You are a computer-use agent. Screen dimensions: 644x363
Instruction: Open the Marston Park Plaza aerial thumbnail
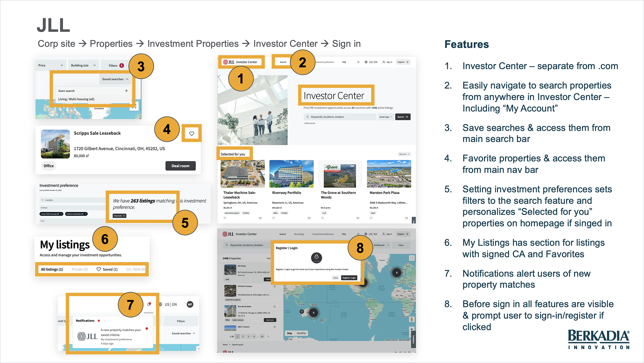(x=389, y=174)
